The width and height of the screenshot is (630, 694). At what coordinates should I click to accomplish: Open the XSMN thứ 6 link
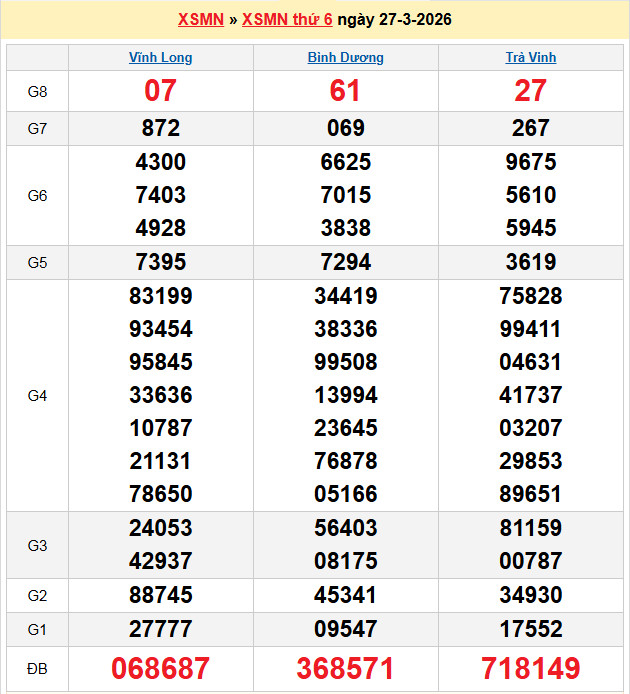287,20
